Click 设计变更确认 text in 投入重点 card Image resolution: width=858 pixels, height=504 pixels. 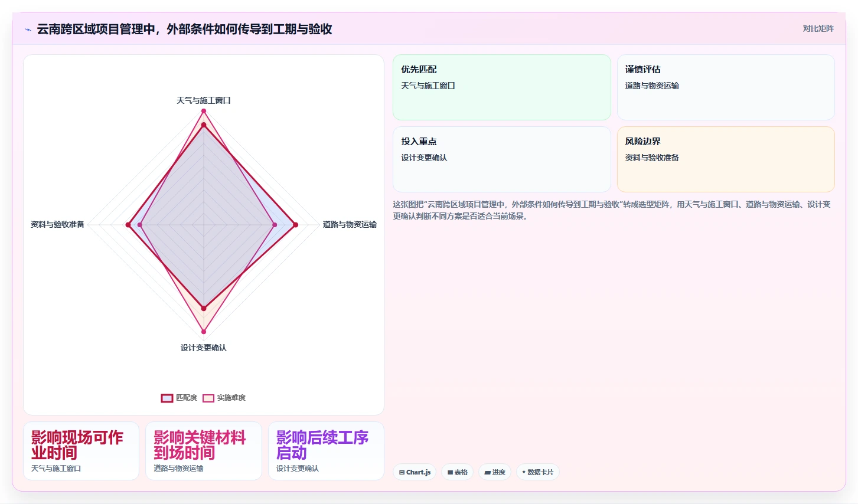pyautogui.click(x=424, y=158)
